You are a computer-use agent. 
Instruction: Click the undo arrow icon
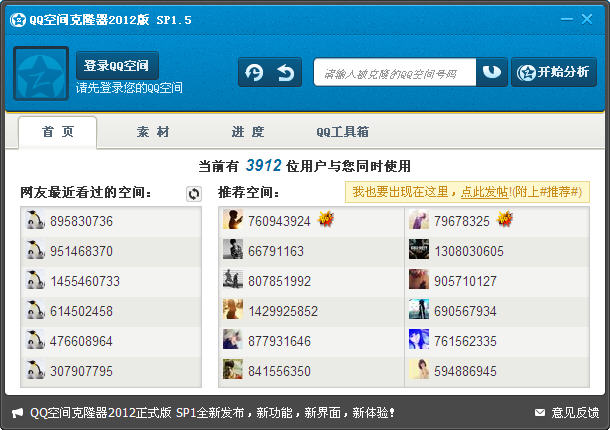click(x=286, y=72)
